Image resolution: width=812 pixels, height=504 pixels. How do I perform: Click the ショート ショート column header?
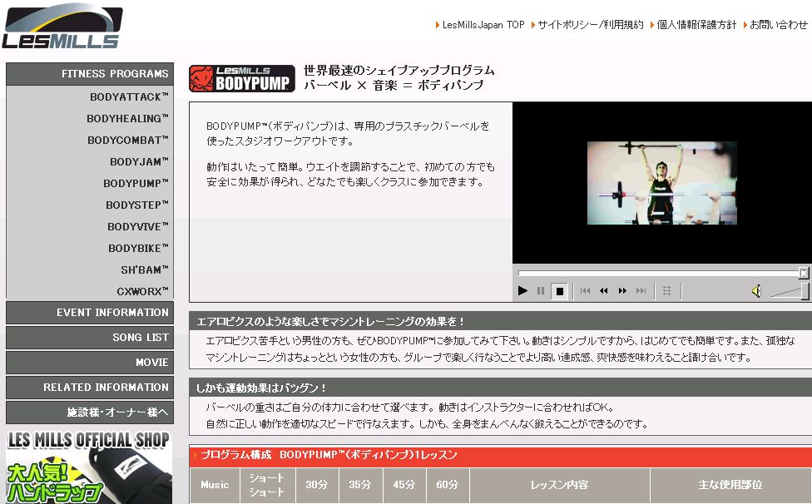pyautogui.click(x=267, y=485)
